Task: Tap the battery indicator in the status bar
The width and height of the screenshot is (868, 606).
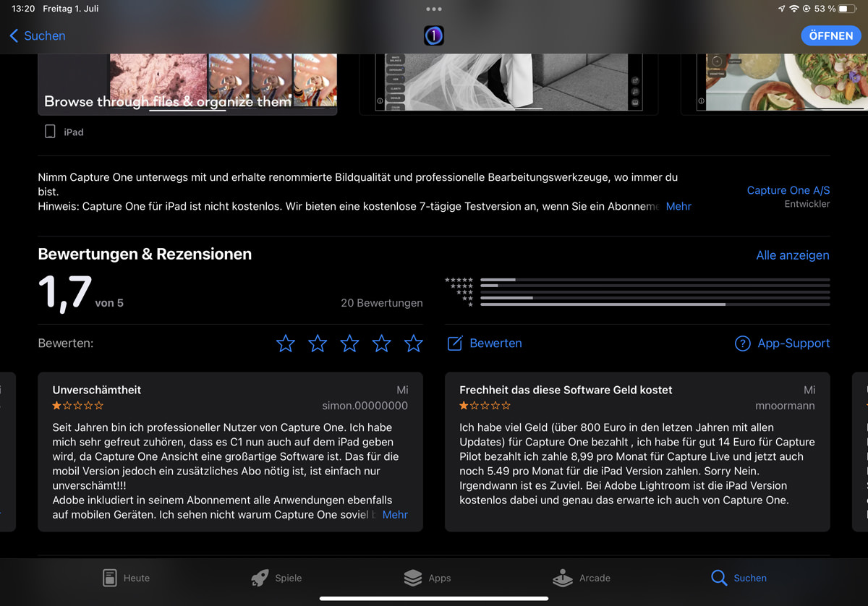Action: [847, 9]
